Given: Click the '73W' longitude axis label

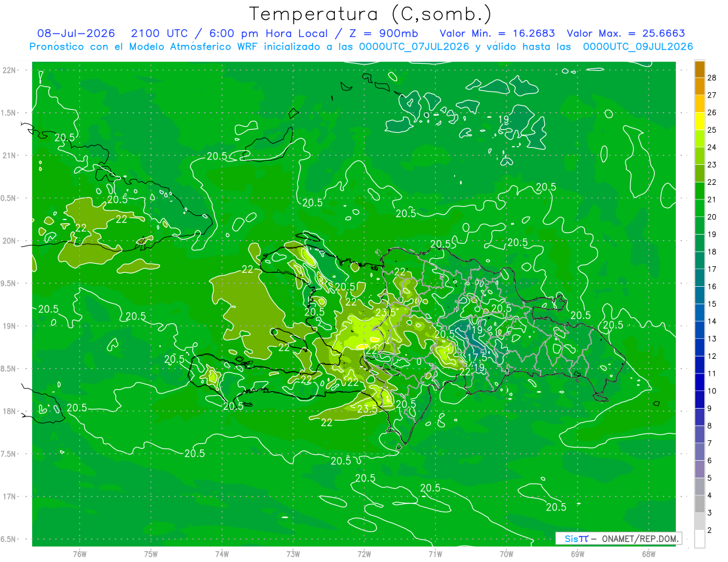Looking at the screenshot, I should pos(293,554).
